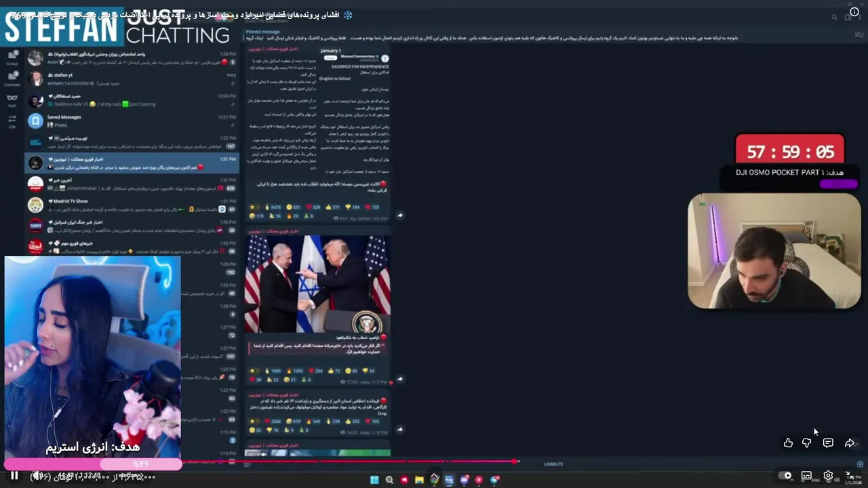
Task: Open comments via speech bubble icon
Action: point(828,443)
